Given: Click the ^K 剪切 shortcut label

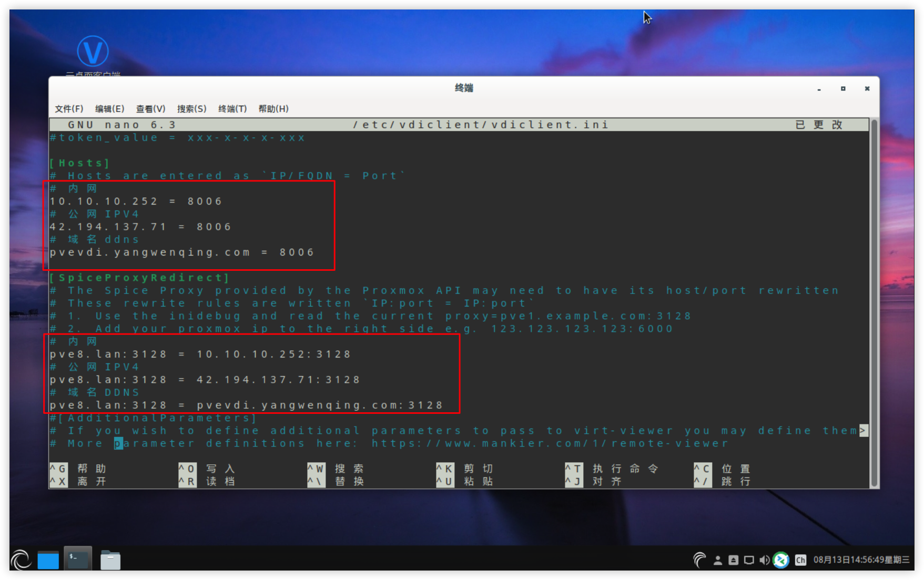Looking at the screenshot, I should (x=464, y=469).
